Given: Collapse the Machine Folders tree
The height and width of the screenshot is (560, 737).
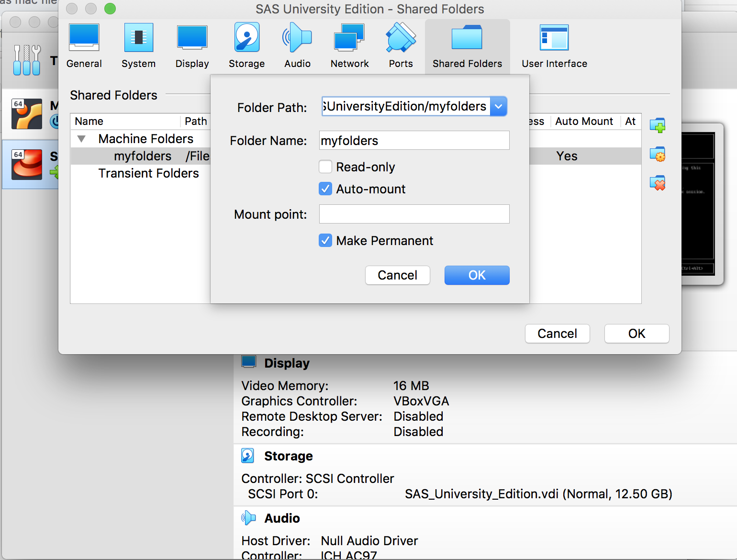Looking at the screenshot, I should [x=81, y=138].
